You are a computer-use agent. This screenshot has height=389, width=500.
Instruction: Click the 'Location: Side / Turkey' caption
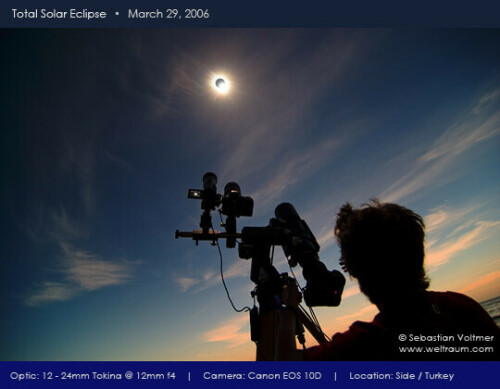[x=402, y=376]
